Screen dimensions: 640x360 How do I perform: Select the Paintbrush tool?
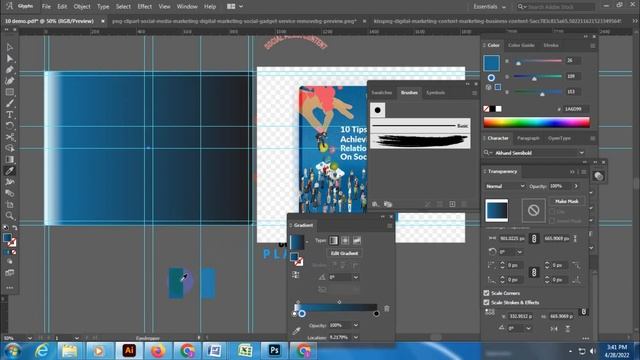[9, 103]
